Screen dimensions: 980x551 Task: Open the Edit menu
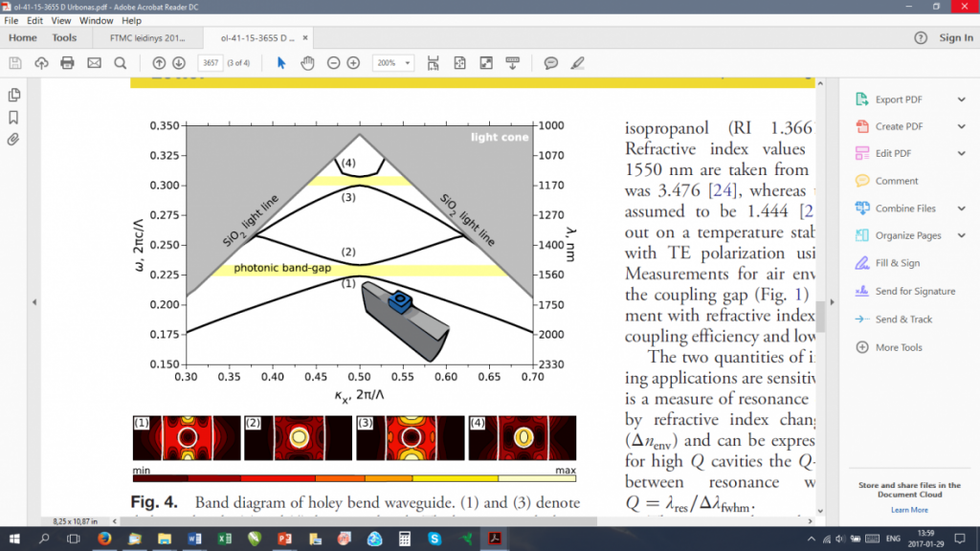pos(35,21)
